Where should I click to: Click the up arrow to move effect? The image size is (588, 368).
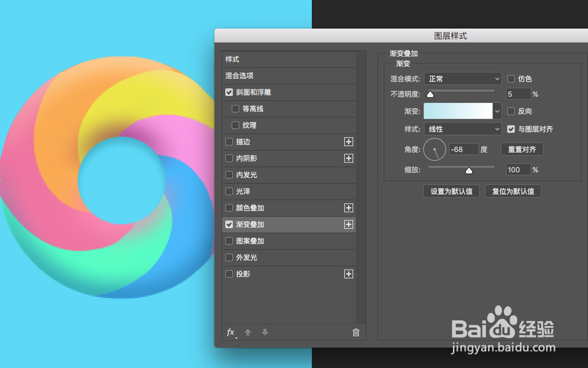point(248,332)
